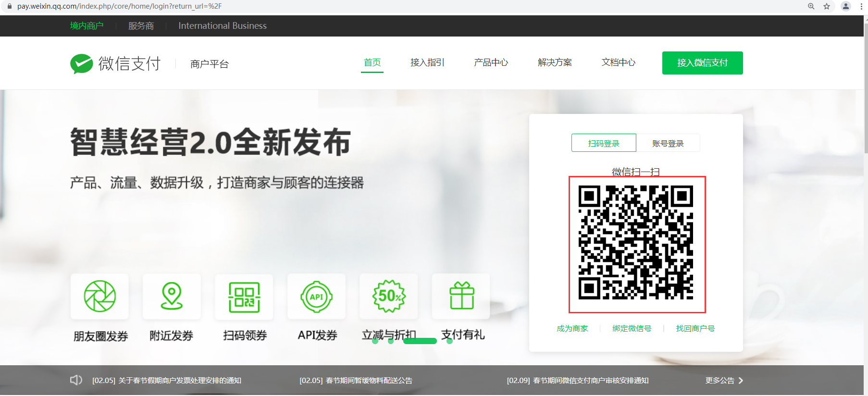Open notice 春节期间暂缓物料配送公告
The height and width of the screenshot is (396, 868).
356,380
